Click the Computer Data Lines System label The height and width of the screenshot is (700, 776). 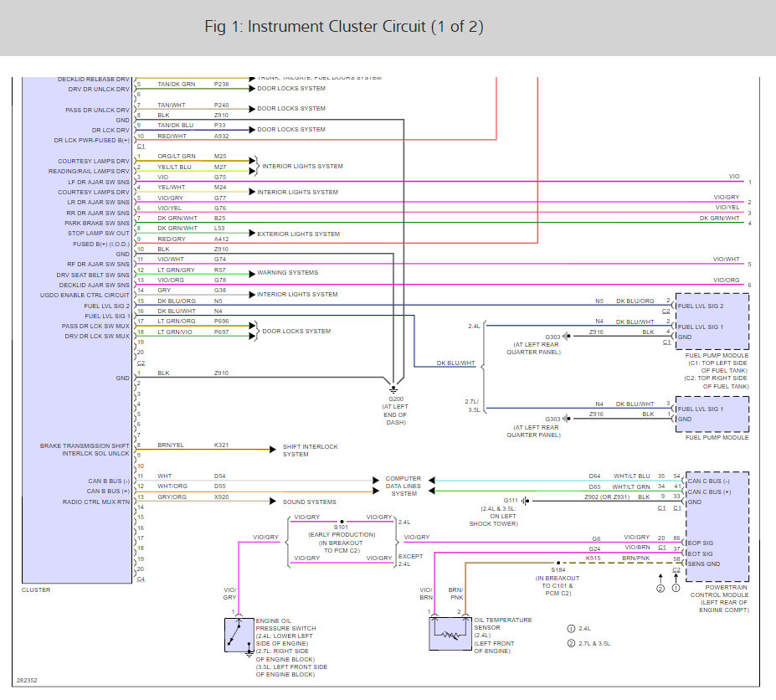click(403, 486)
